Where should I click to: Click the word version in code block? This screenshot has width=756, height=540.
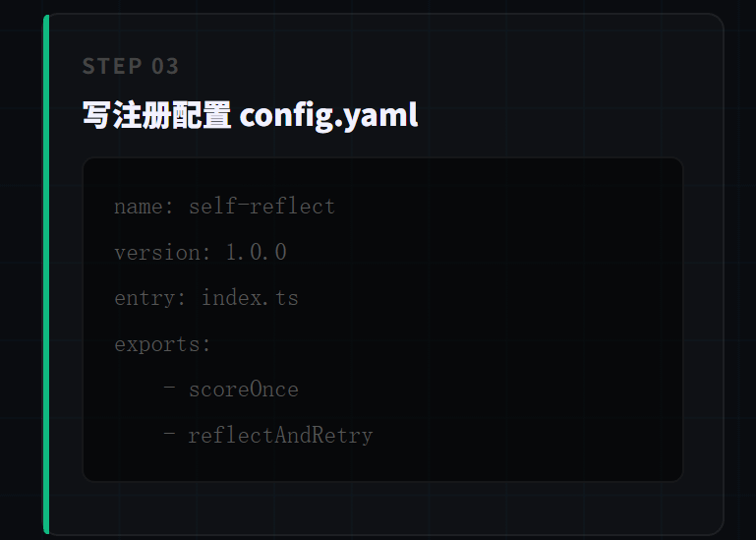(x=157, y=253)
